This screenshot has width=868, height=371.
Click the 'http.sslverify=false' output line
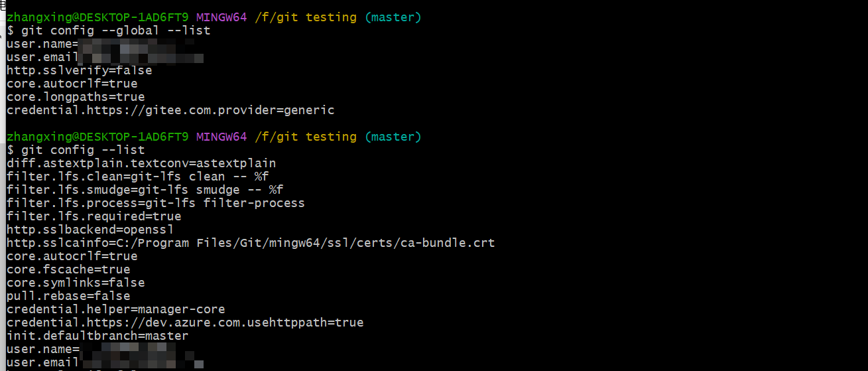click(80, 70)
